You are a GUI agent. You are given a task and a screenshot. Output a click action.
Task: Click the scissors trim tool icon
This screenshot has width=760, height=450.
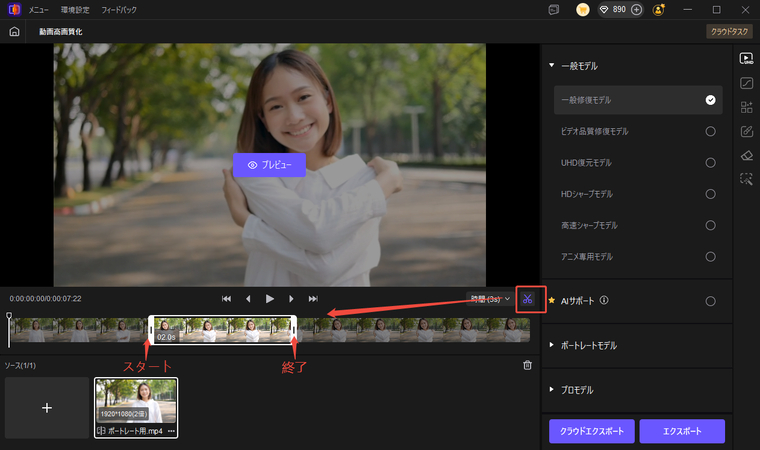[528, 299]
